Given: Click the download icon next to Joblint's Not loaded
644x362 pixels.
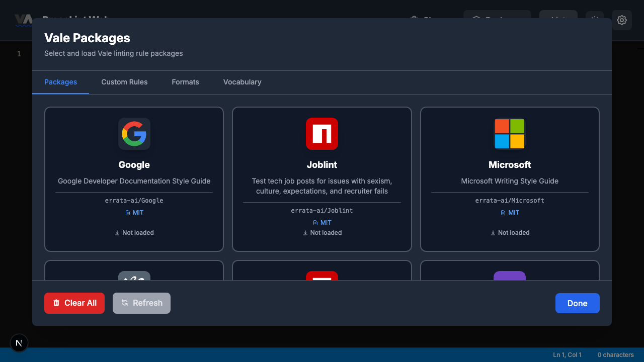Looking at the screenshot, I should point(305,232).
